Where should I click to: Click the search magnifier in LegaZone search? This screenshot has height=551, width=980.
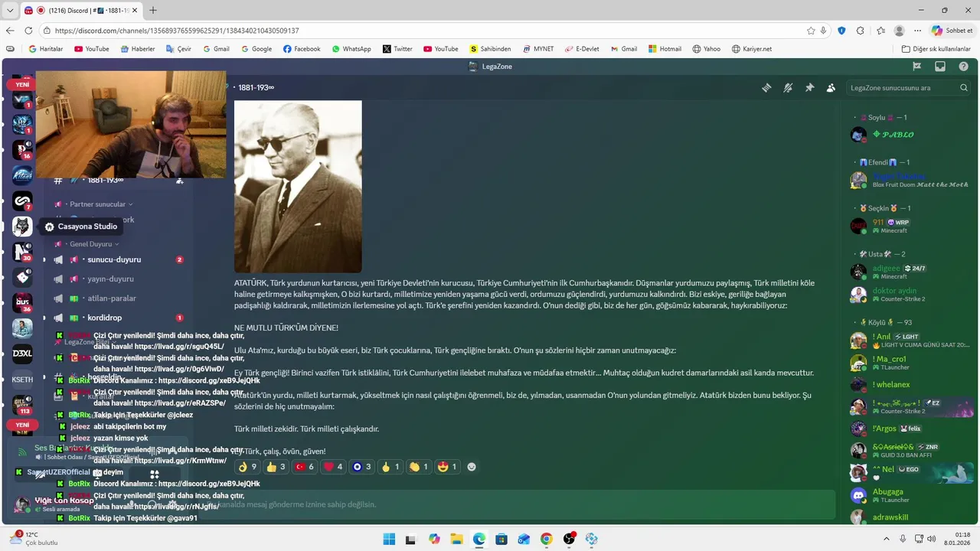[x=964, y=88]
